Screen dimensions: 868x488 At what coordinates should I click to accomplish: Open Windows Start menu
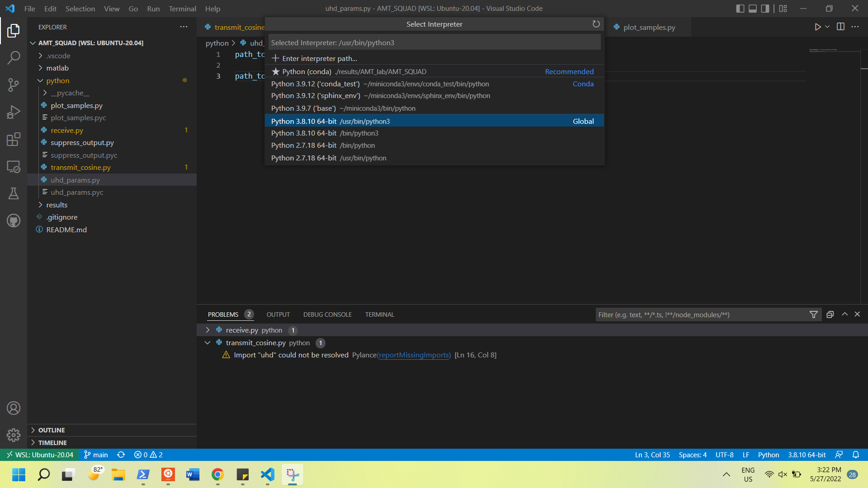click(x=19, y=474)
